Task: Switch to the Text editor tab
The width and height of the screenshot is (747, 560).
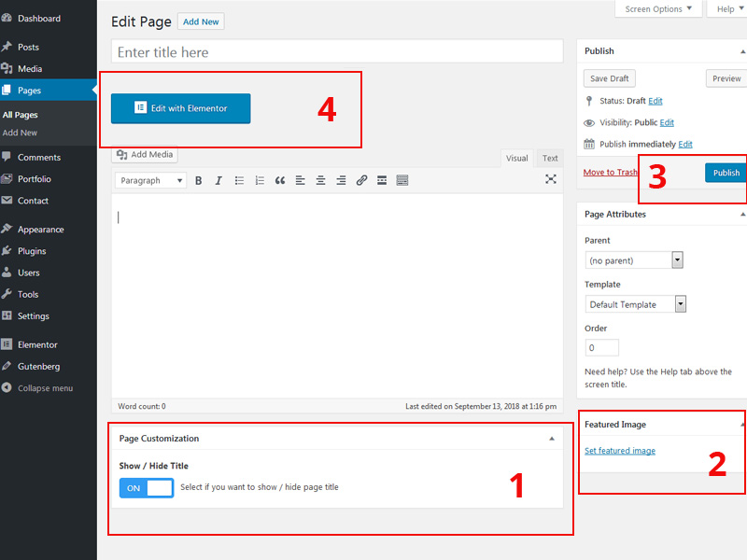Action: [x=550, y=159]
